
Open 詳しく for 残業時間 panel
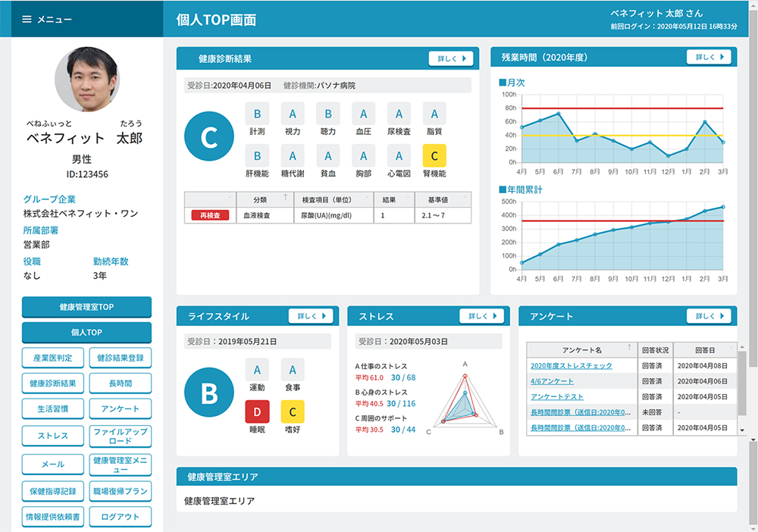pyautogui.click(x=709, y=57)
